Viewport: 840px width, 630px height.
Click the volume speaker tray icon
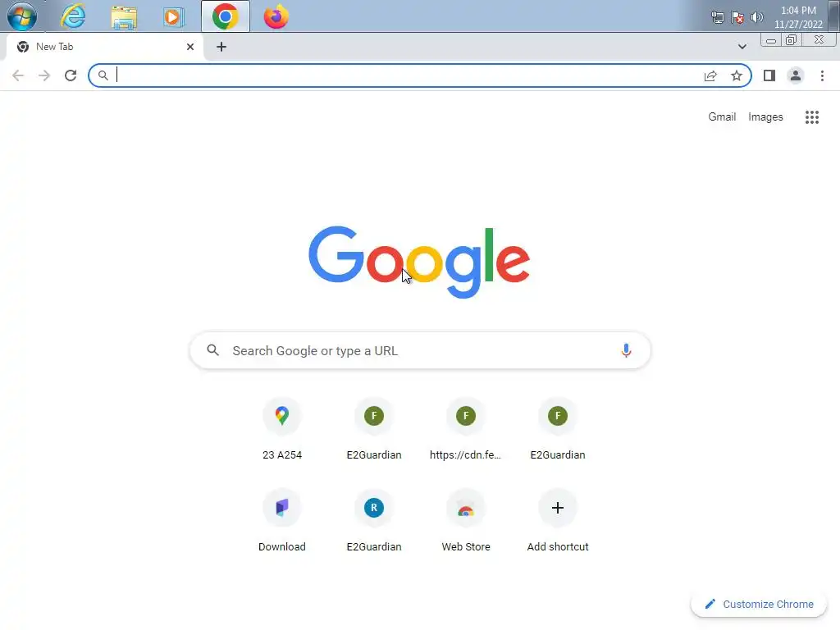(757, 17)
